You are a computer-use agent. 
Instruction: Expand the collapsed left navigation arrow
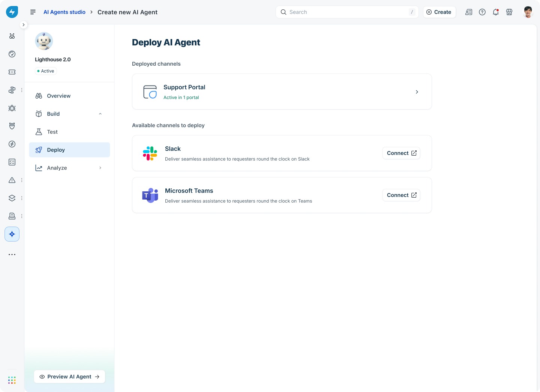tap(24, 25)
